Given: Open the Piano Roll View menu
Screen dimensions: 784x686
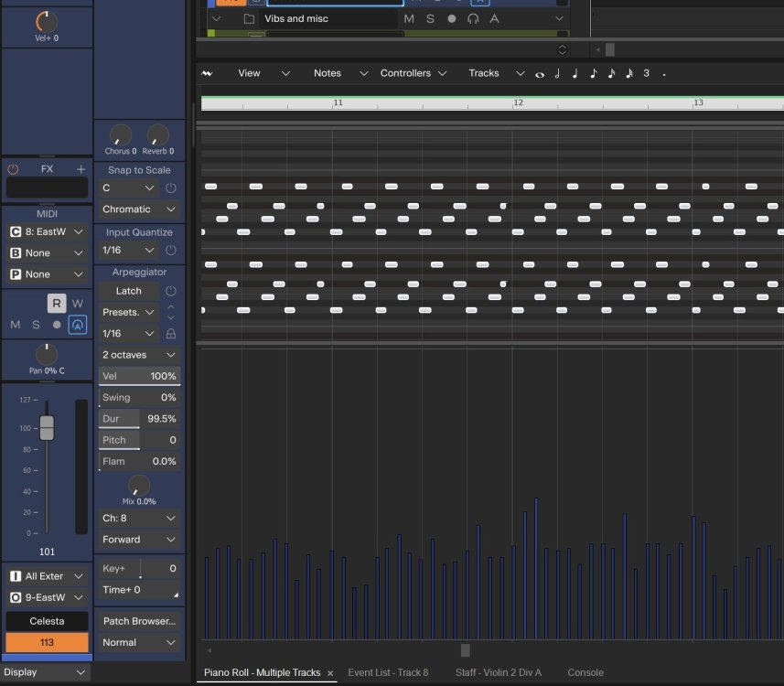Looking at the screenshot, I should 263,73.
